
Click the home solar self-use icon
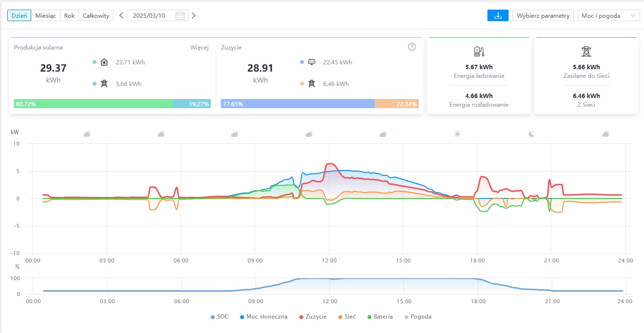coord(104,62)
